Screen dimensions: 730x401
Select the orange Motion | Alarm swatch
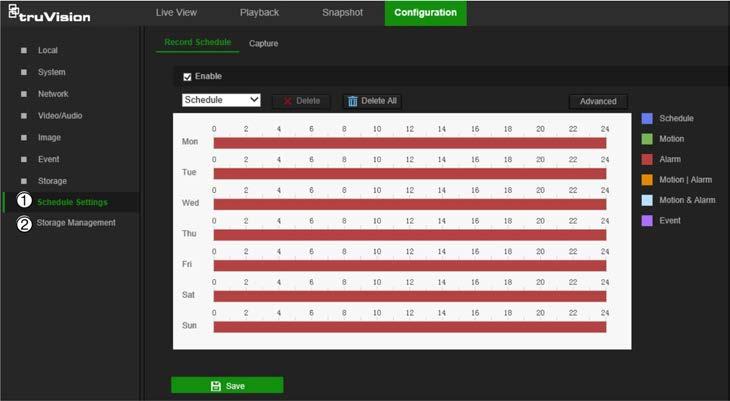[647, 180]
